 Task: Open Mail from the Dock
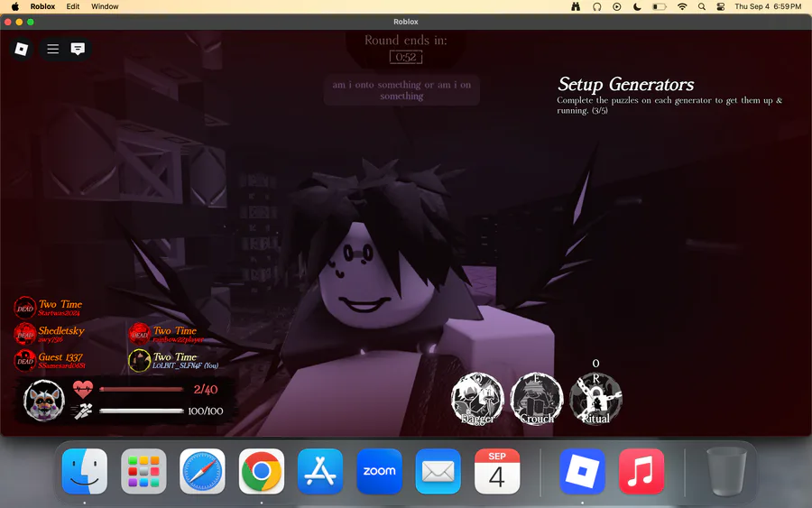click(x=438, y=471)
